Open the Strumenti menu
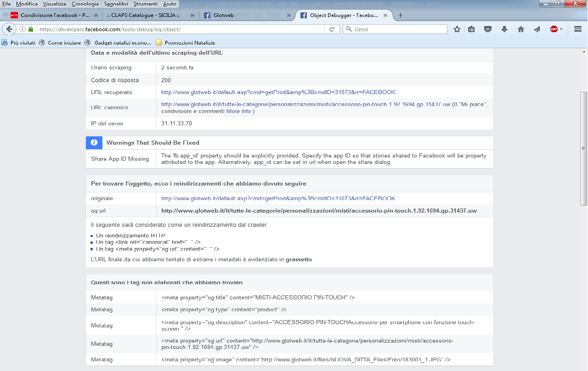This screenshot has height=371, width=588. pyautogui.click(x=145, y=4)
